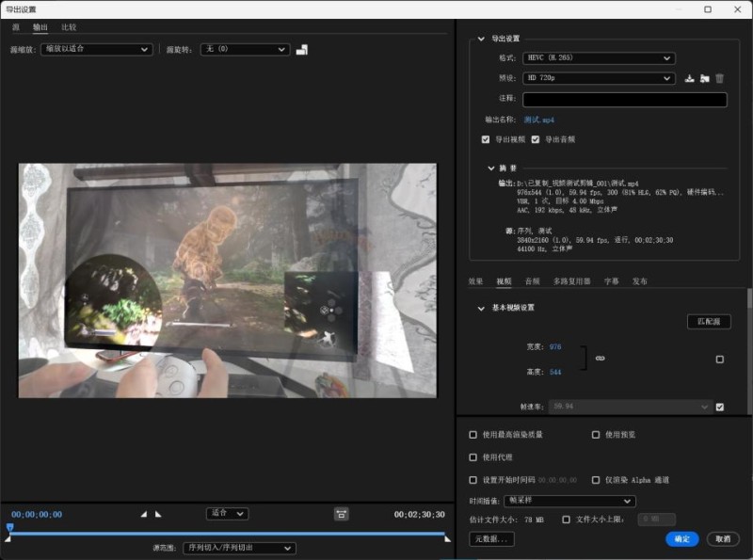Enable 设置开始时间码 checkbox
Image resolution: width=753 pixels, height=560 pixels.
click(x=473, y=480)
